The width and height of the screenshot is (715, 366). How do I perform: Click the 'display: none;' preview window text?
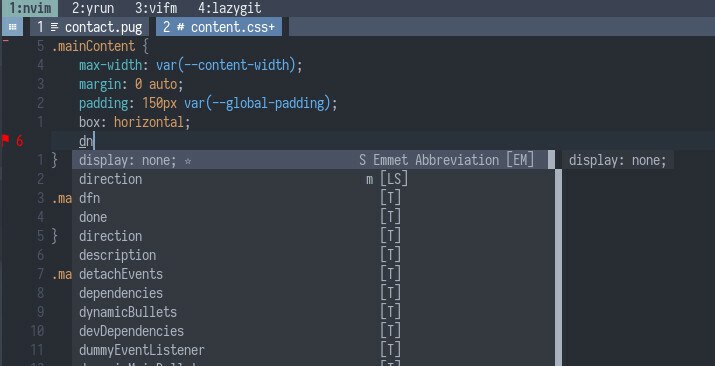click(617, 160)
